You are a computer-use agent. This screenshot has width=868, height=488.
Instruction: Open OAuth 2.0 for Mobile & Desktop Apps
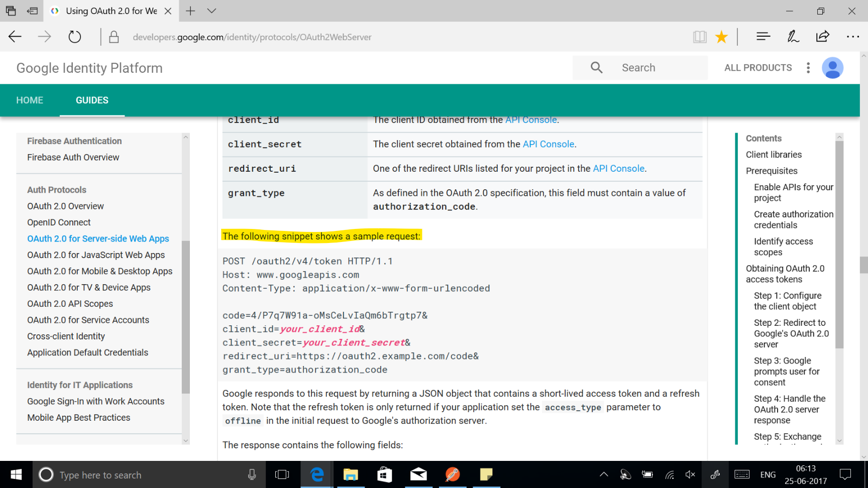click(99, 271)
